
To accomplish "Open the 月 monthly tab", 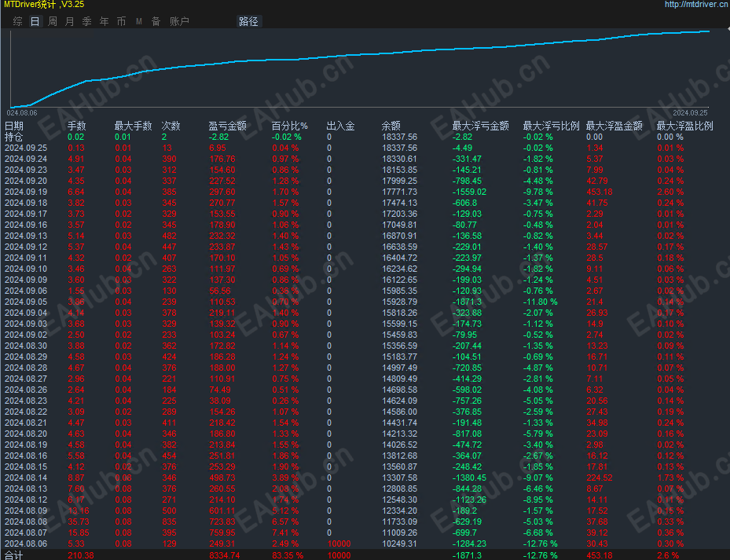I will coord(70,21).
